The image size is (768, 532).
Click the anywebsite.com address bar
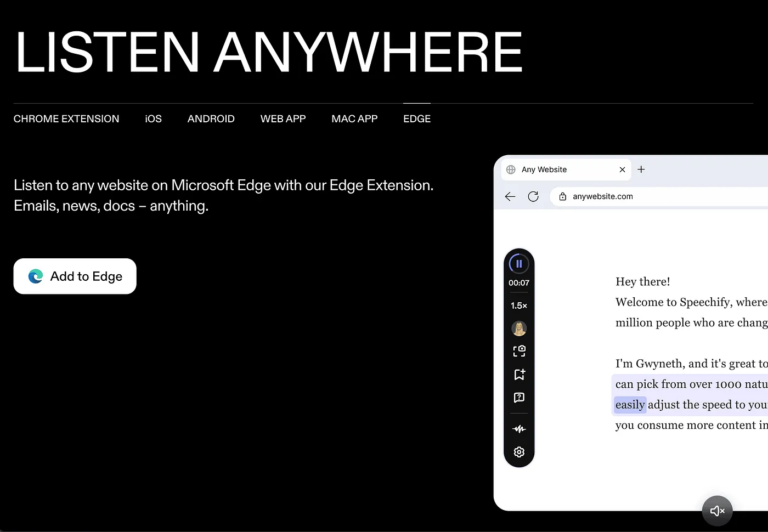[659, 196]
